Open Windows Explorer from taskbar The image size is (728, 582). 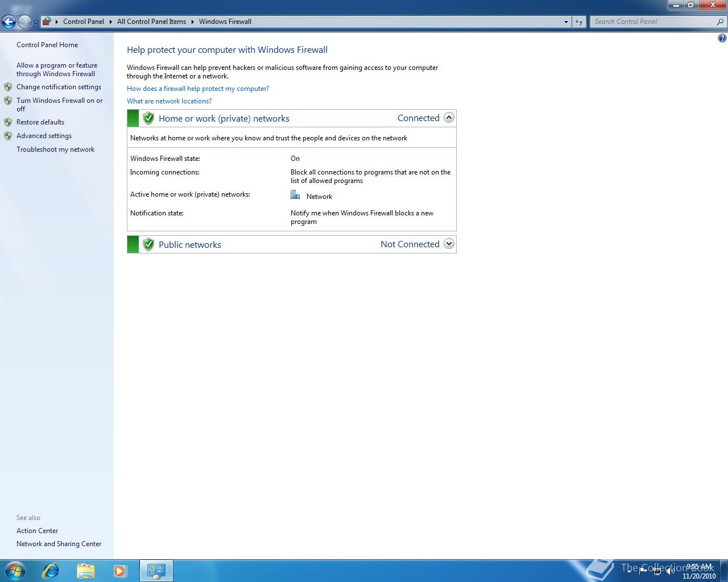pos(85,571)
